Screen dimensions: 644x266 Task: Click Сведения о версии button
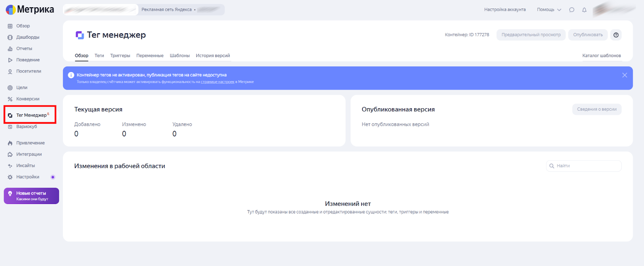click(597, 109)
